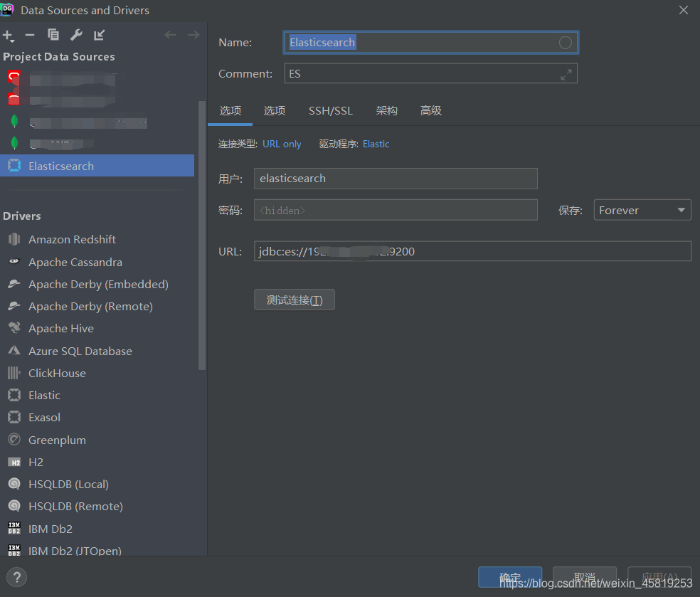The width and height of the screenshot is (700, 597).
Task: Expand the Comment field with arrows icon
Action: point(566,75)
